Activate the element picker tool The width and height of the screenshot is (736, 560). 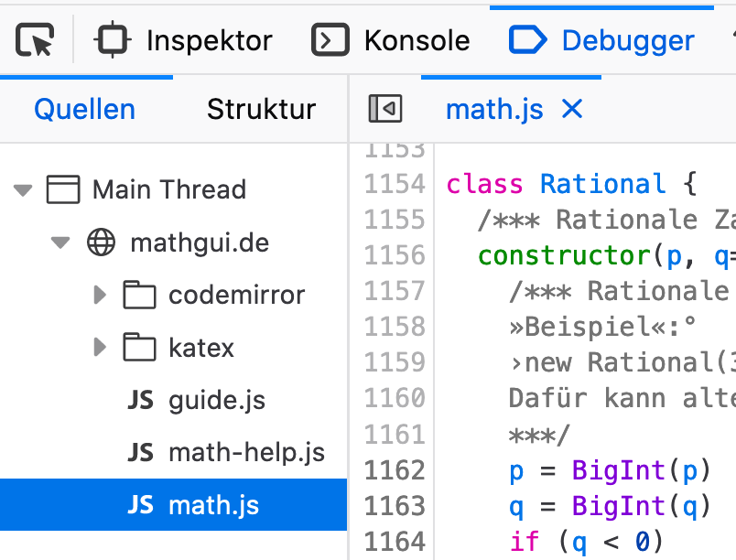(35, 40)
